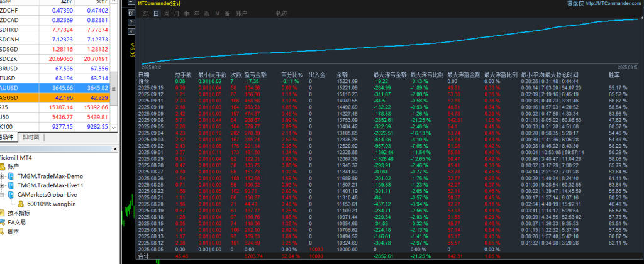Image resolution: width=644 pixels, height=264 pixels.
Task: Click the 轨迹 button
Action: [282, 13]
